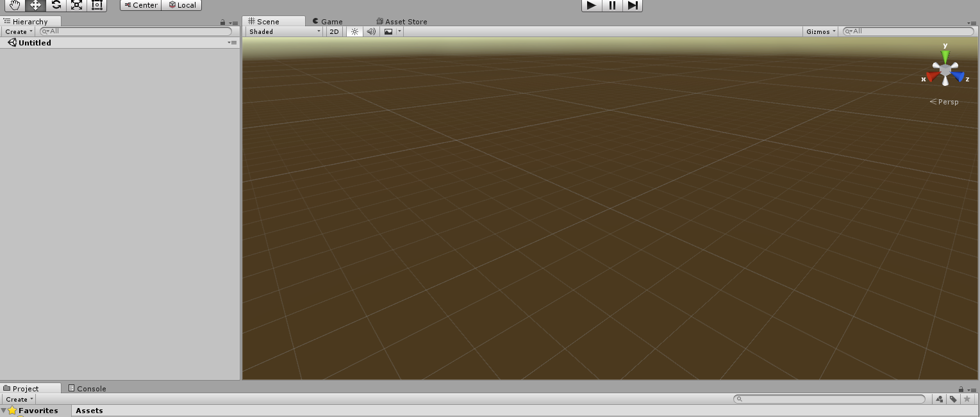The image size is (980, 417).
Task: Toggle pivot mode Center button
Action: [140, 5]
